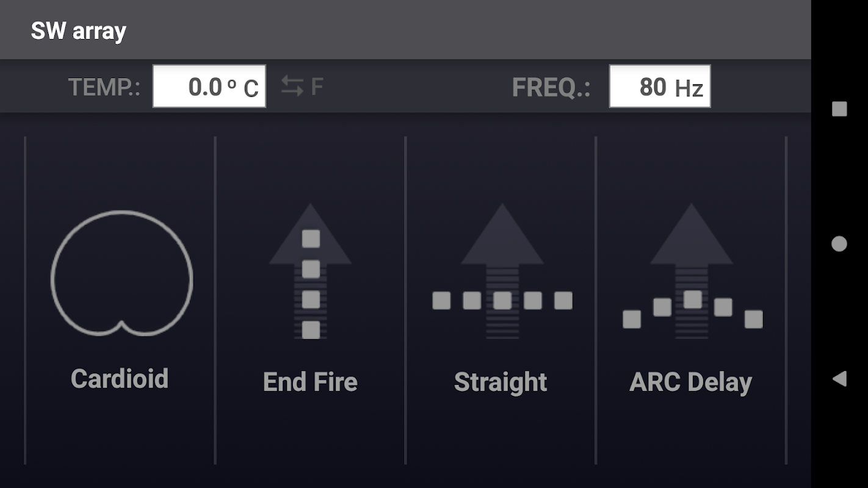Image resolution: width=868 pixels, height=488 pixels.
Task: Tap the Straight text label
Action: click(501, 382)
